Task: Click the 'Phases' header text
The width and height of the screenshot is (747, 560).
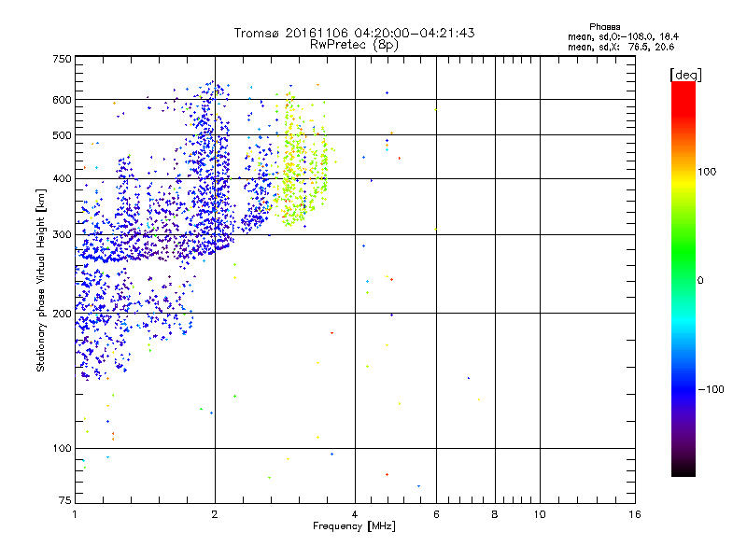Action: (x=604, y=27)
